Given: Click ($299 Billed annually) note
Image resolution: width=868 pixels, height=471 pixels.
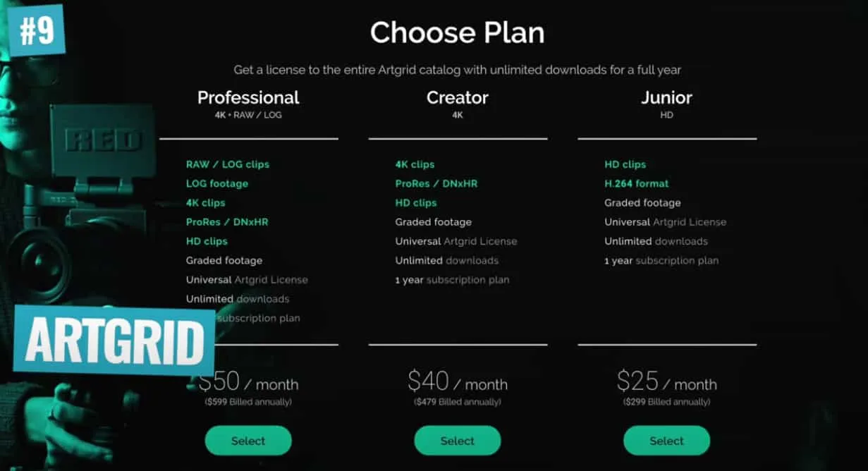Looking at the screenshot, I should pyautogui.click(x=666, y=402).
